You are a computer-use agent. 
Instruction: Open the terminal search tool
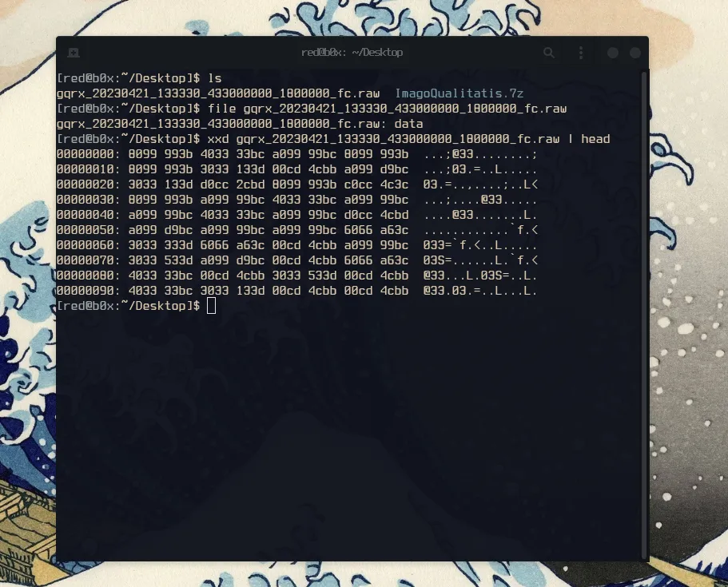[549, 53]
